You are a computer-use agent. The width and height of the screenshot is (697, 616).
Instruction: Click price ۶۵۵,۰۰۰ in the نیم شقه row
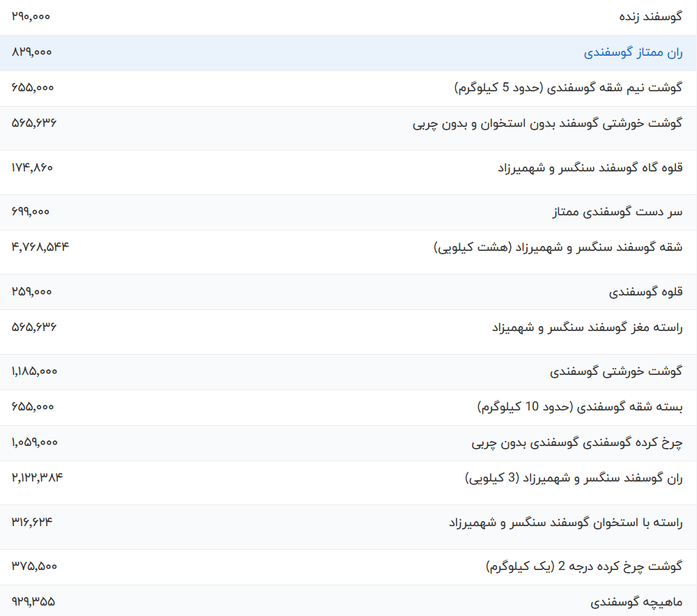point(33,88)
